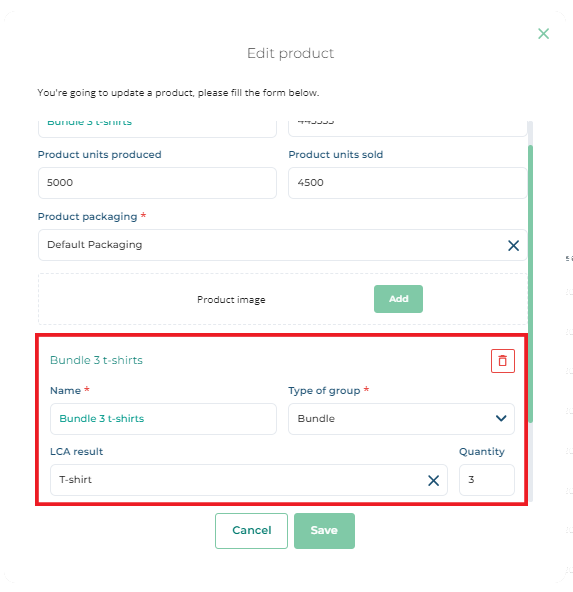Click the Product image upload area
Viewport: 573px width, 592px height.
click(282, 299)
